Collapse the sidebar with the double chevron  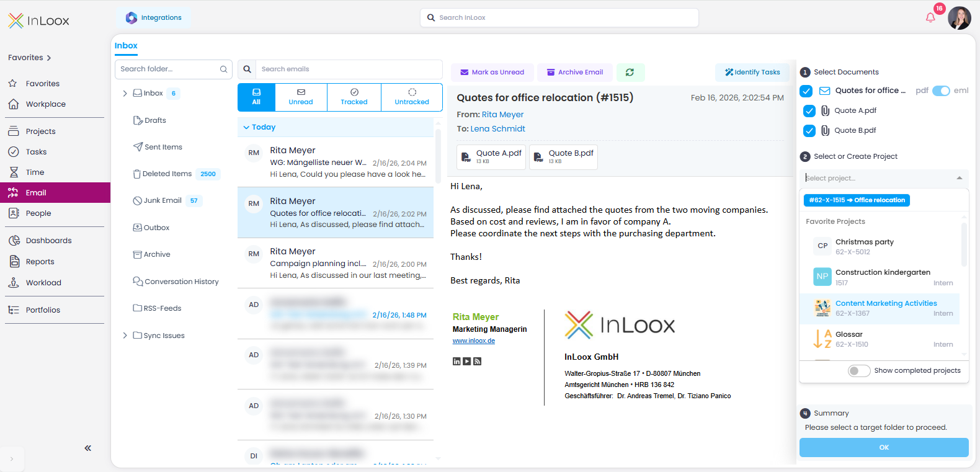[x=88, y=448]
